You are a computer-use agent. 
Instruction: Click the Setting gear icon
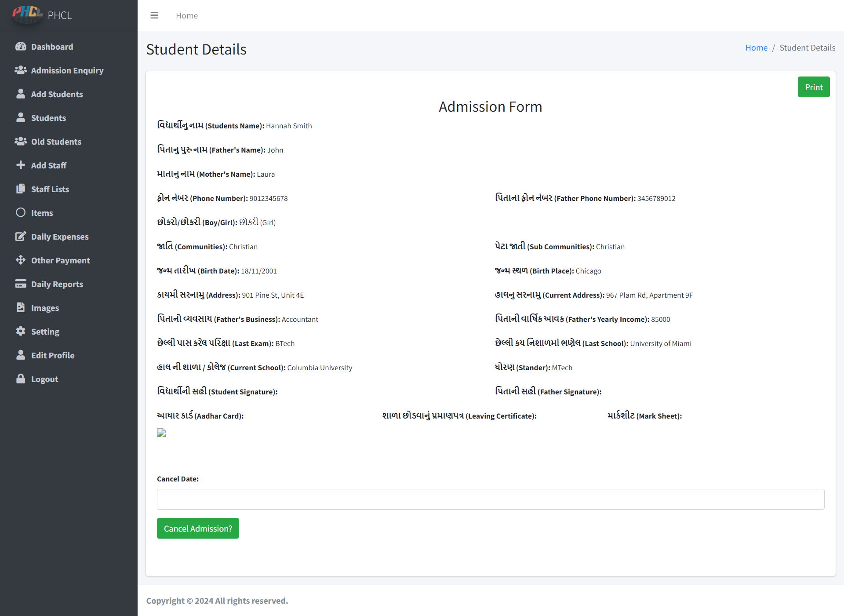[21, 332]
